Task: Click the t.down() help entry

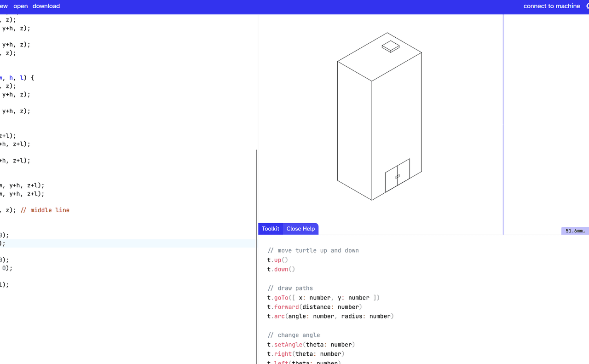Action: [281, 269]
